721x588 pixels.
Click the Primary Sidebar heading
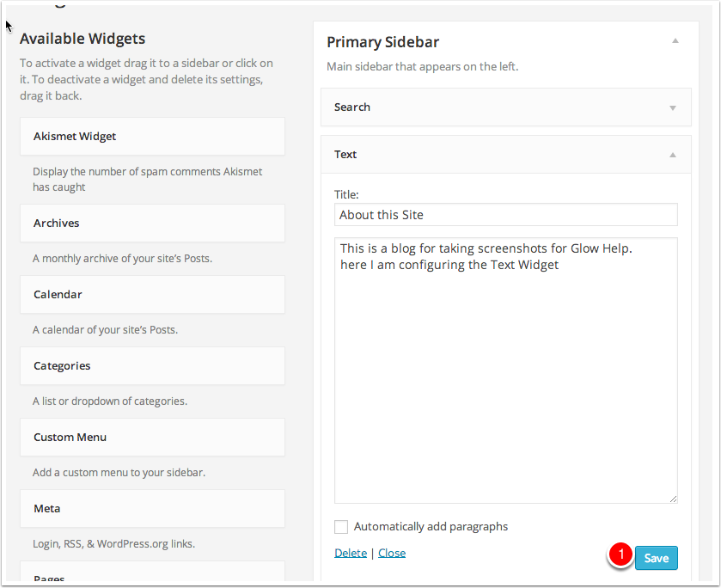click(x=382, y=42)
